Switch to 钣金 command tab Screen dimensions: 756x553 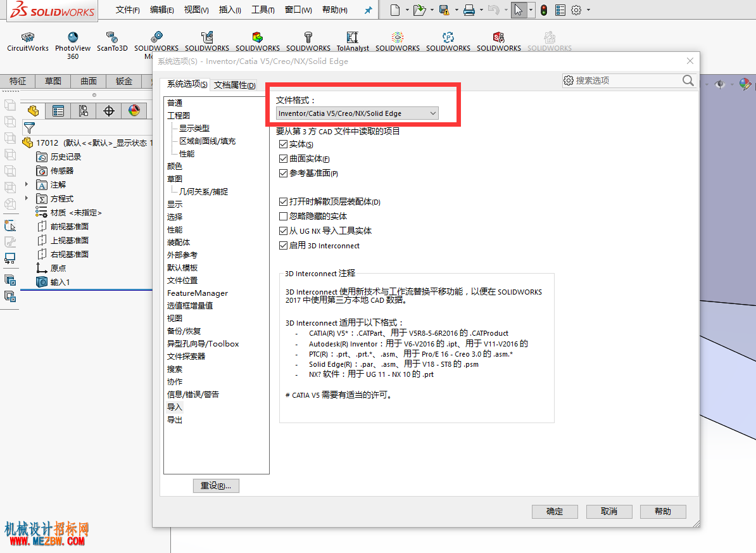click(124, 81)
